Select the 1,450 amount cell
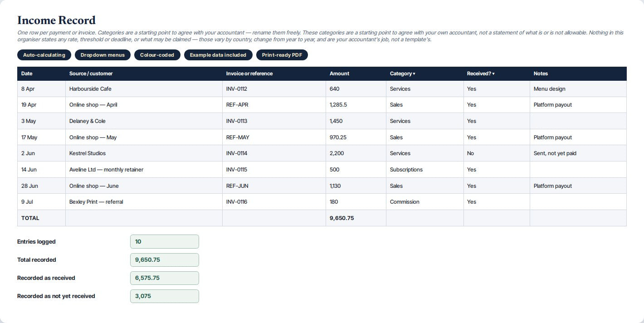Screen dimensions: 644x323 [x=356, y=121]
